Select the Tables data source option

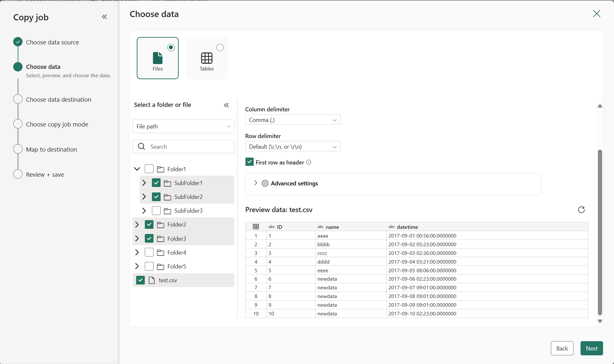[206, 58]
